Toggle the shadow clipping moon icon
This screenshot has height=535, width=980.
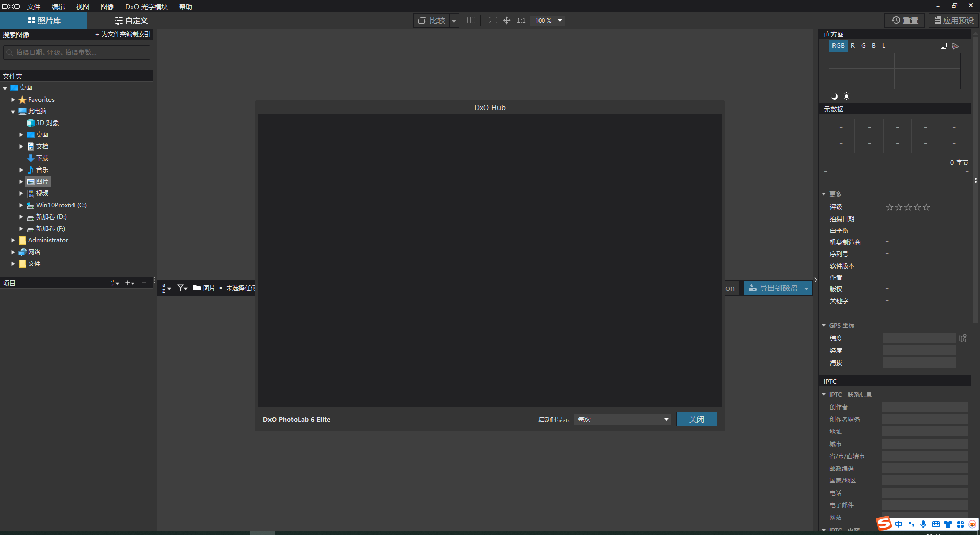[835, 96]
